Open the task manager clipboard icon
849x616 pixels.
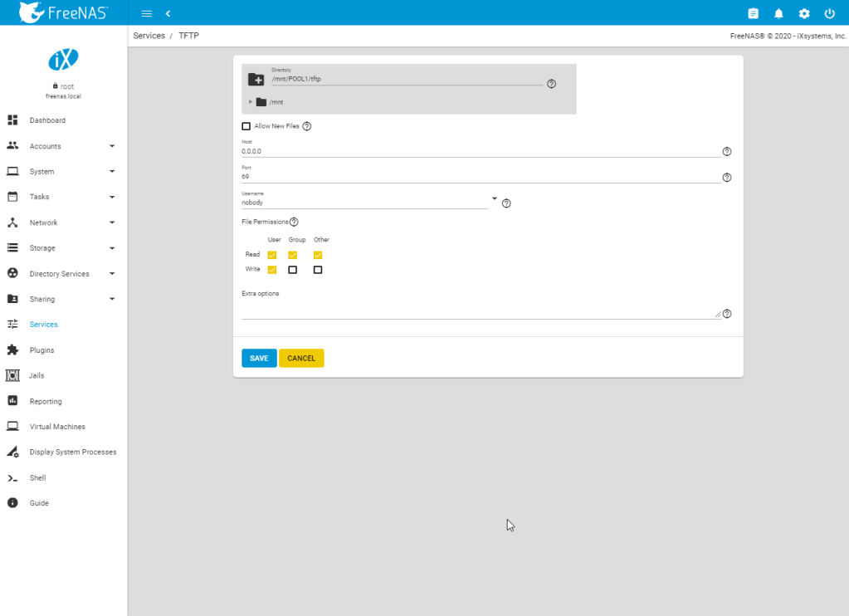[x=753, y=13]
